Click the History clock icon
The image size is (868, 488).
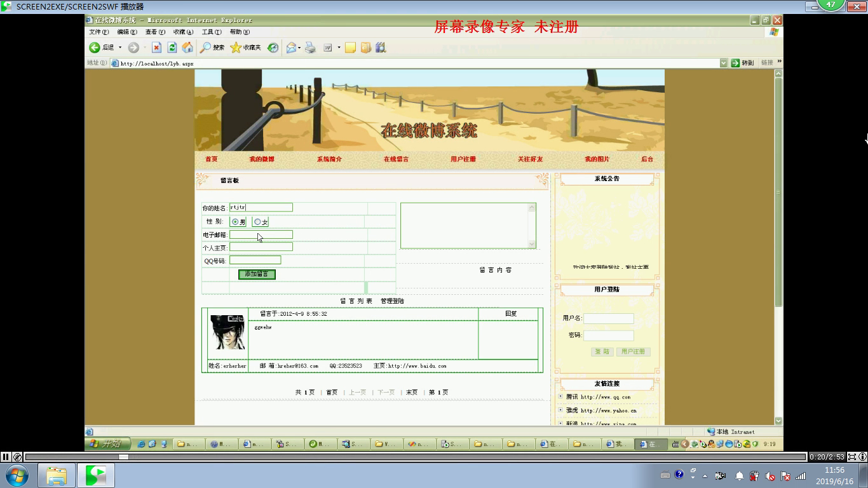pos(273,48)
